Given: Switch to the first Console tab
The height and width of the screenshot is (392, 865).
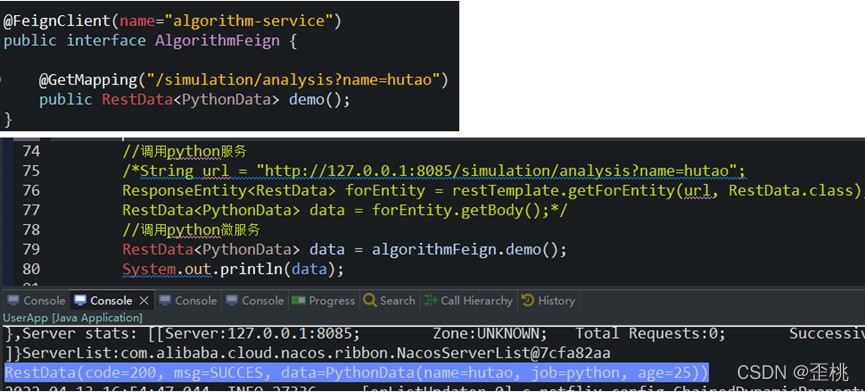Looking at the screenshot, I should [x=36, y=300].
